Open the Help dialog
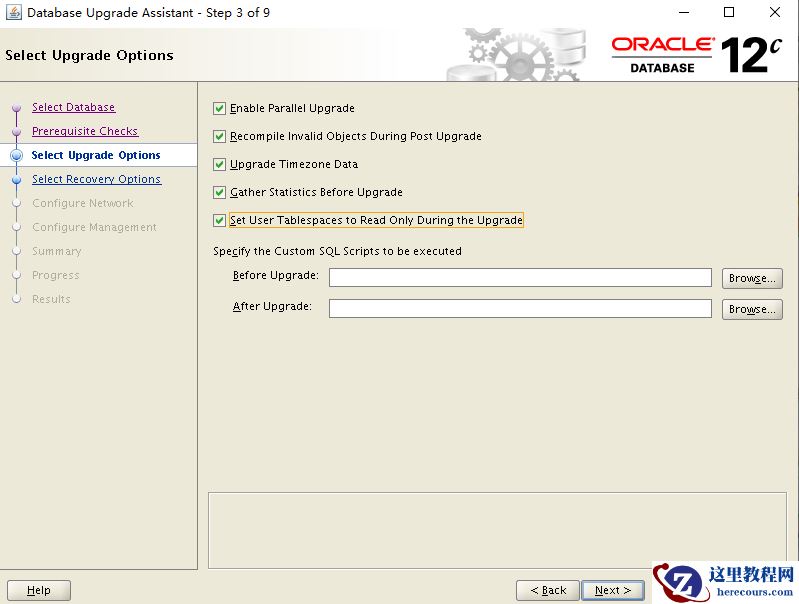 [39, 590]
